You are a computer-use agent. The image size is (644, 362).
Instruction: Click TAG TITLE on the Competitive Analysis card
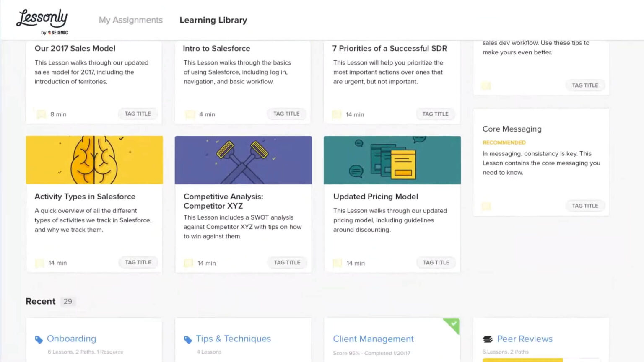coord(287,262)
